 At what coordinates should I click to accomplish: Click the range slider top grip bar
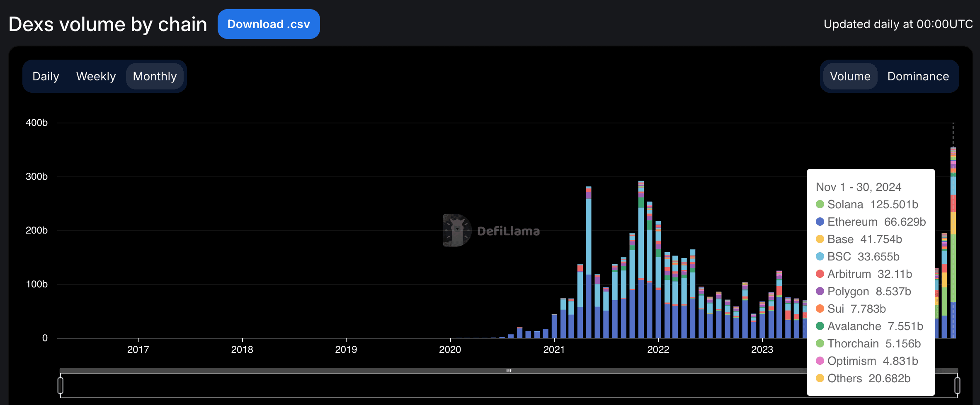[x=509, y=371]
